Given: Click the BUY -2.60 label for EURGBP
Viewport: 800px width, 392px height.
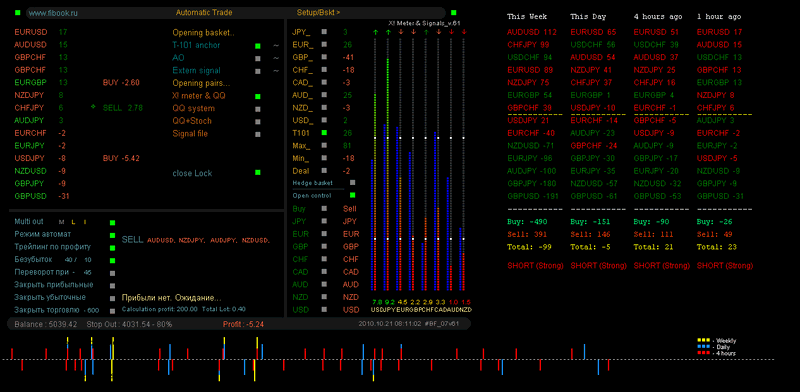Looking at the screenshot, I should pyautogui.click(x=121, y=82).
